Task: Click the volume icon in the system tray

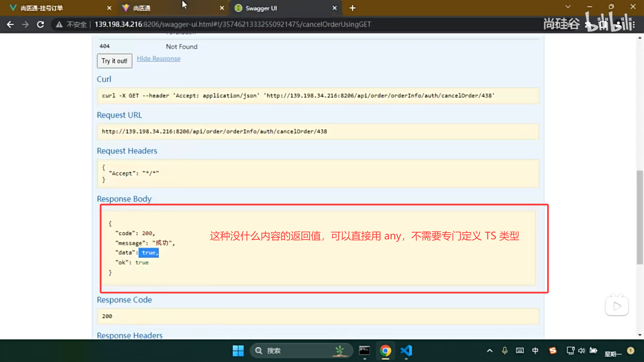Action: 582,351
